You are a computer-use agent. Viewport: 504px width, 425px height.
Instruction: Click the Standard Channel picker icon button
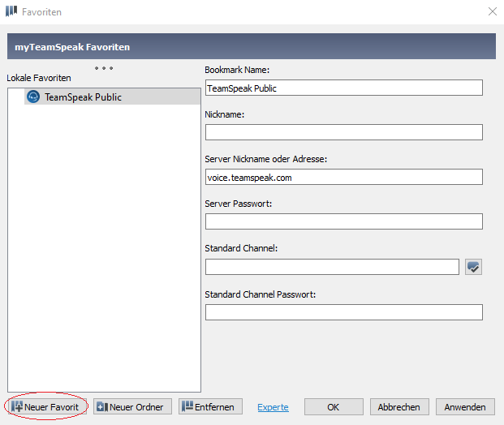[x=473, y=267]
